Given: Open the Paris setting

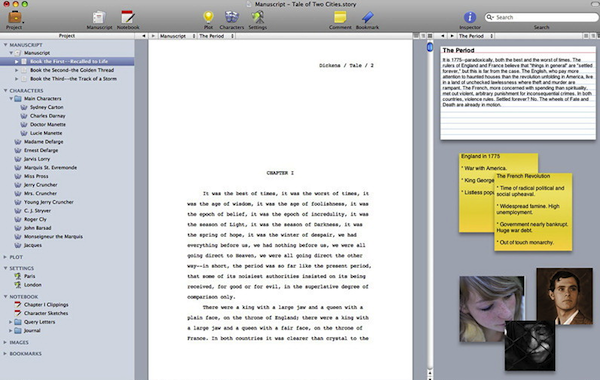Looking at the screenshot, I should (x=29, y=276).
